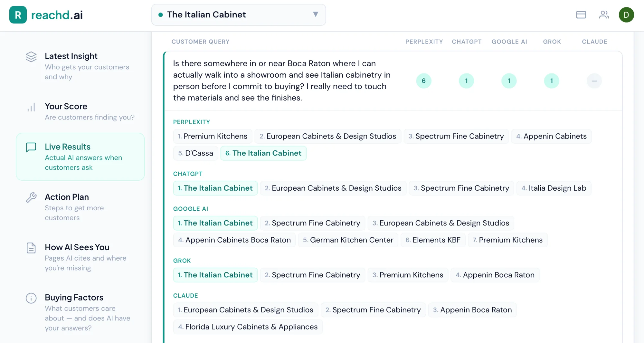Screen dimensions: 644x343
Task: Click the ChatGPT rank badge in query row
Action: tap(466, 81)
